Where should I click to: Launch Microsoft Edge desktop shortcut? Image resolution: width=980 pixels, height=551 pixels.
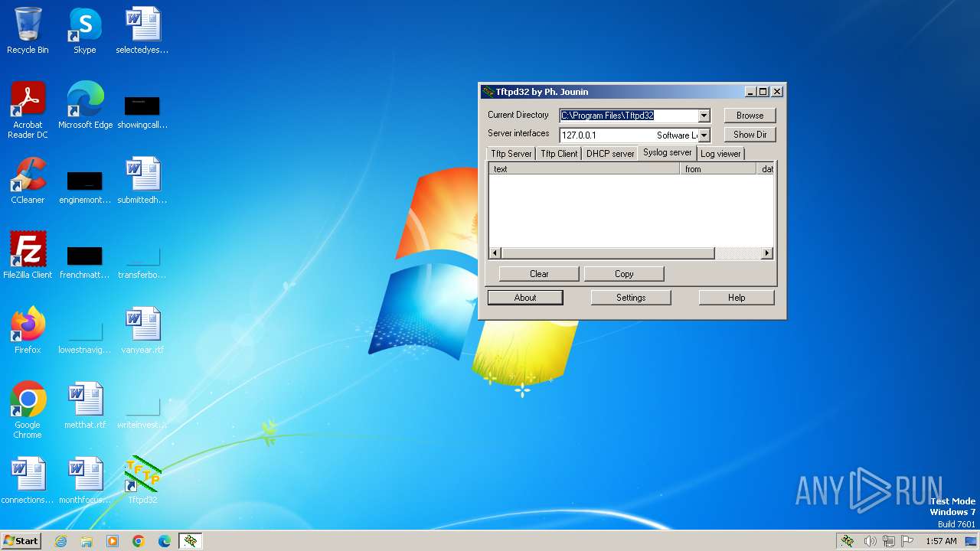coord(85,106)
